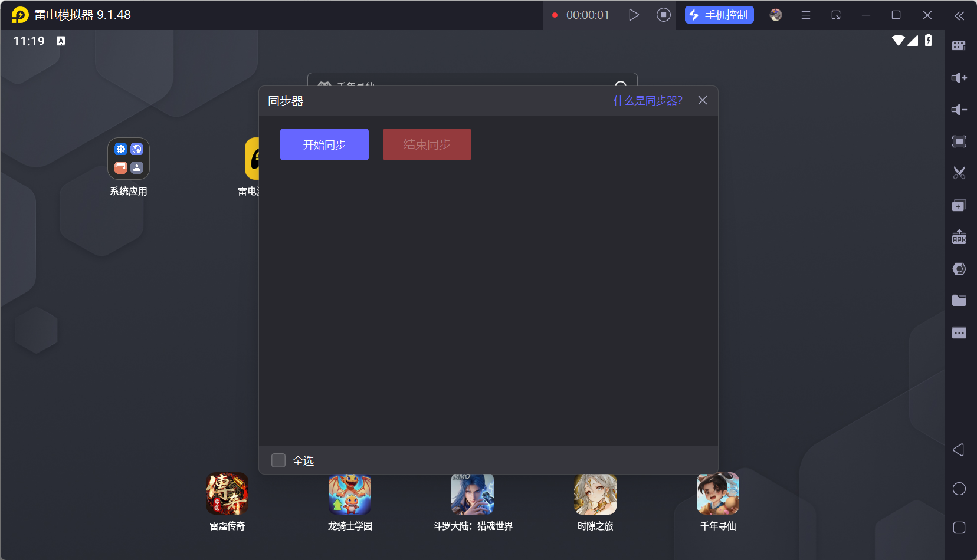The width and height of the screenshot is (977, 560).
Task: Click the volume down icon
Action: point(959,110)
